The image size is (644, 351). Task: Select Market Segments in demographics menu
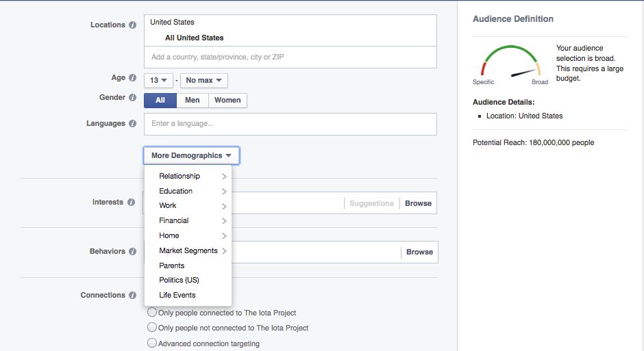pos(188,250)
